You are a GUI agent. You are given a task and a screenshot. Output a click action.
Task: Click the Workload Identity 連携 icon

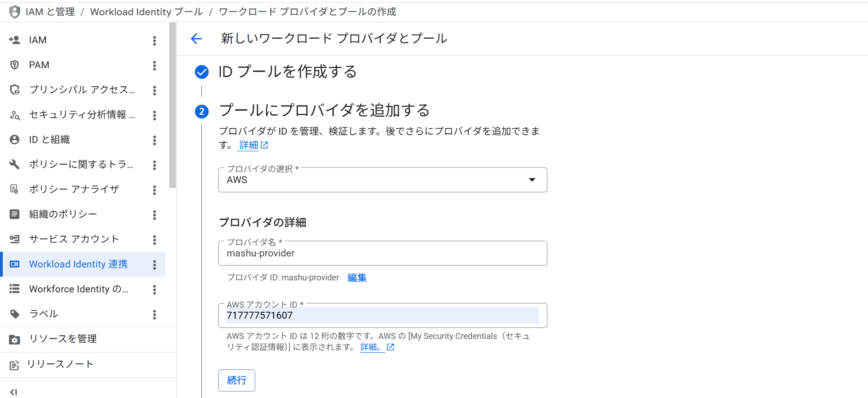point(15,264)
